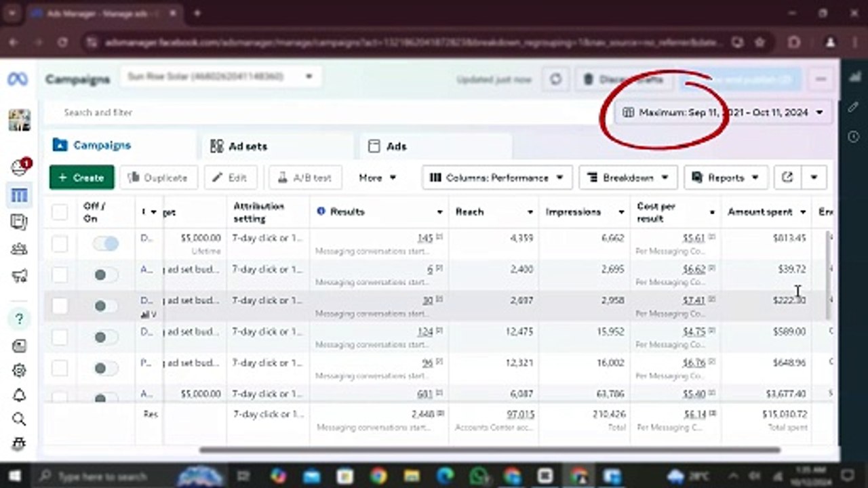Click the Review and publish button
This screenshot has width=868, height=488.
pyautogui.click(x=741, y=79)
